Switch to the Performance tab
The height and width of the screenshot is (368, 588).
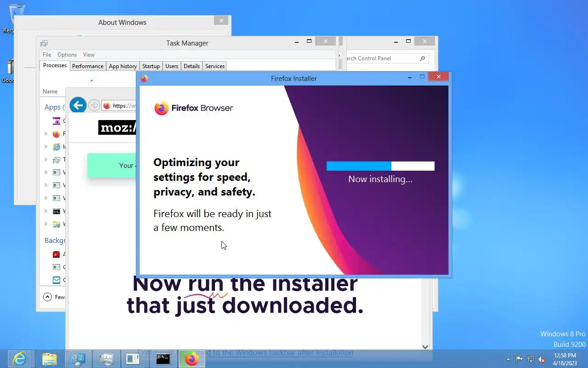(x=88, y=66)
